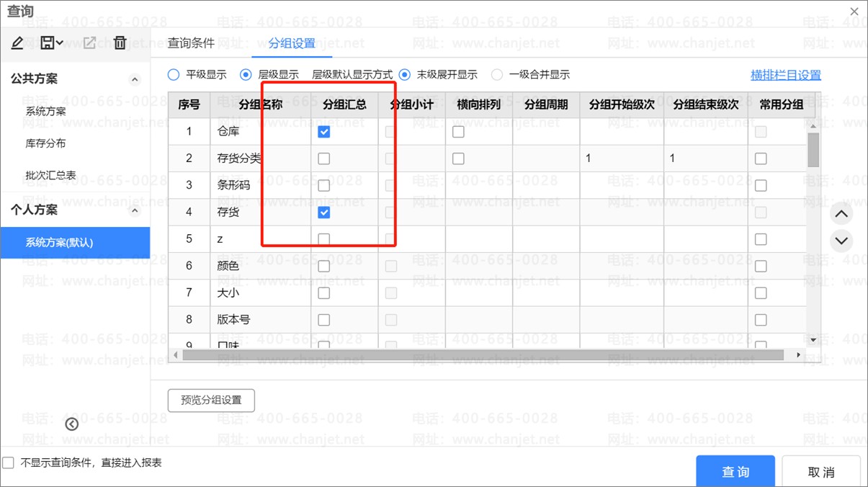Switch to the 分组设置 tab

[x=292, y=43]
